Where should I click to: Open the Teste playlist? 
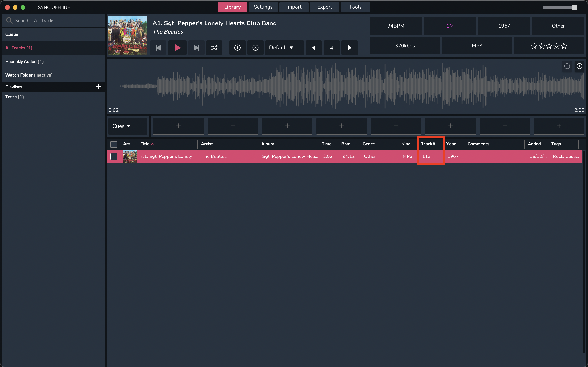point(14,97)
